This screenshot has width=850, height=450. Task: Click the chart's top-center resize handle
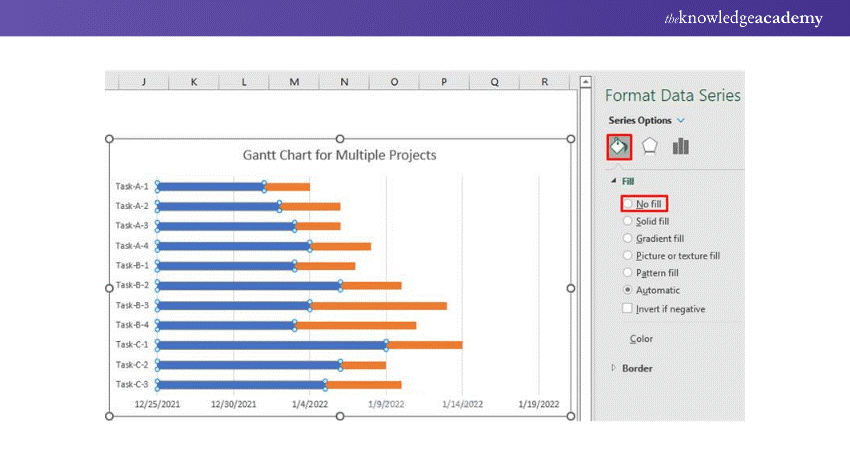pyautogui.click(x=340, y=139)
